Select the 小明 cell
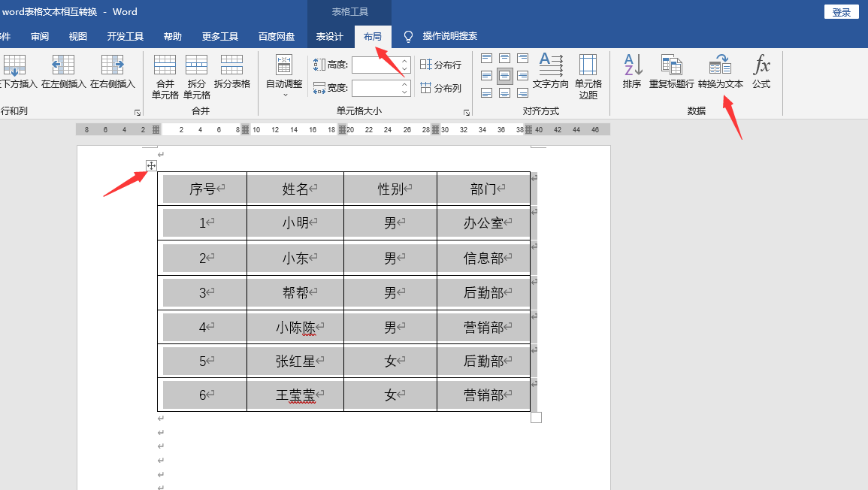The image size is (868, 490). pos(295,223)
